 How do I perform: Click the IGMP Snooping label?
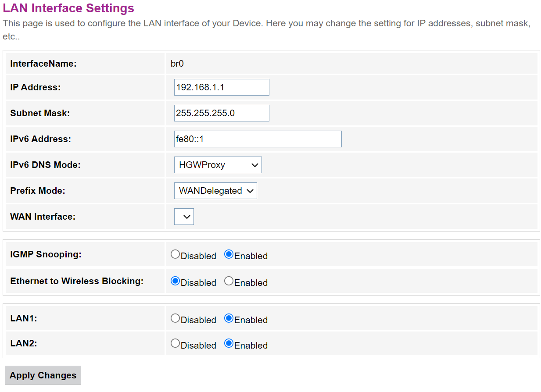(x=46, y=254)
